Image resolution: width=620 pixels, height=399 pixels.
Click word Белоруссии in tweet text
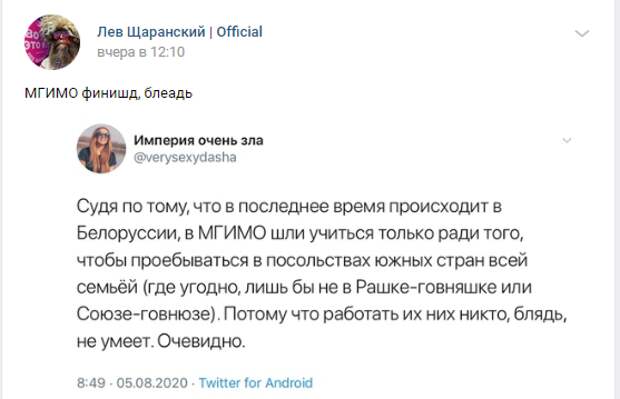(127, 233)
